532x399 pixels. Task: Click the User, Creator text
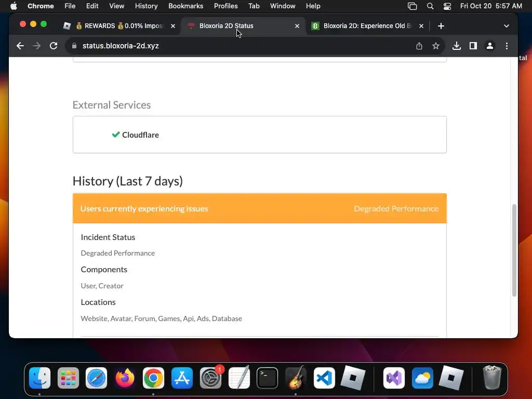102,286
